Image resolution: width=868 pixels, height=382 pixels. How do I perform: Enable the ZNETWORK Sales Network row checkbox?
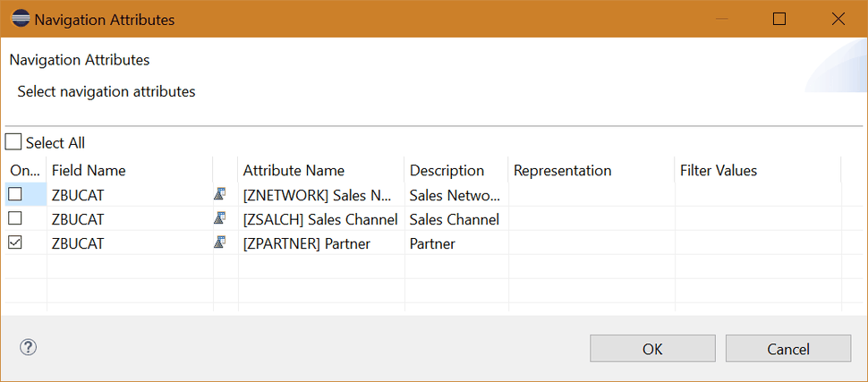click(x=15, y=194)
